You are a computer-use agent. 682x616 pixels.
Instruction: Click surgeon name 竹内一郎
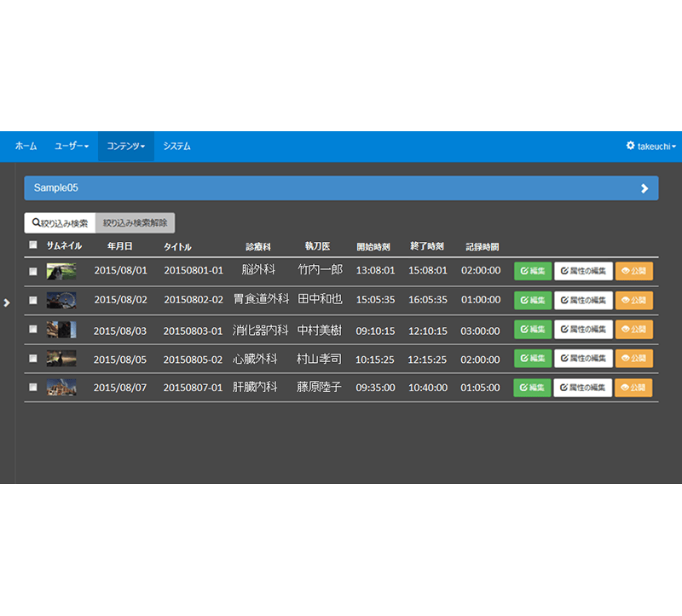click(321, 269)
